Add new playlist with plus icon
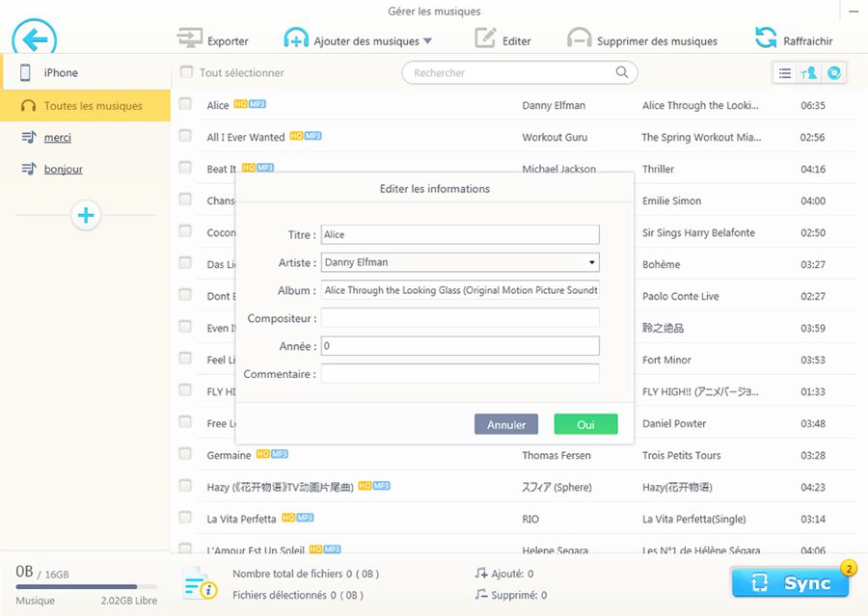Image resolution: width=868 pixels, height=616 pixels. [x=86, y=215]
